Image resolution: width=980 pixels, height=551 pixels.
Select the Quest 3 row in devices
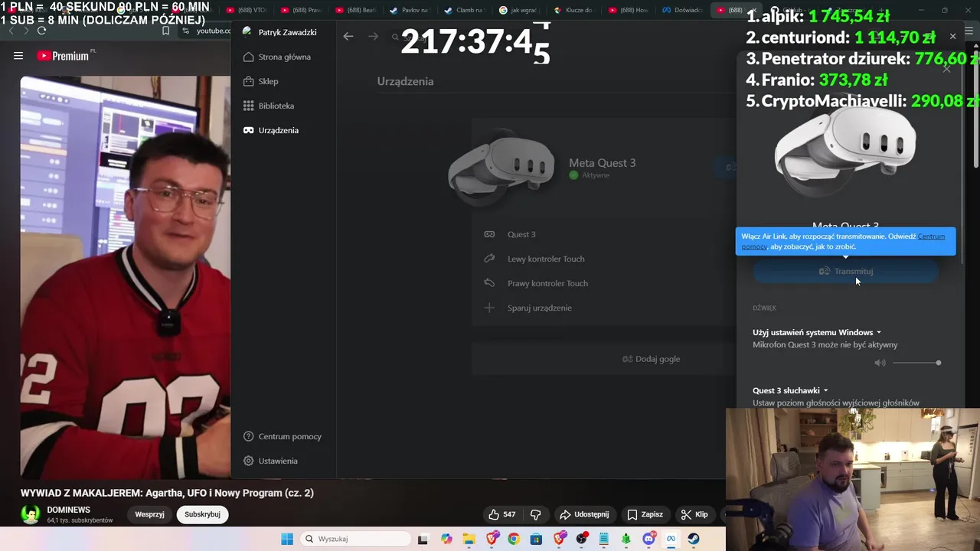603,234
